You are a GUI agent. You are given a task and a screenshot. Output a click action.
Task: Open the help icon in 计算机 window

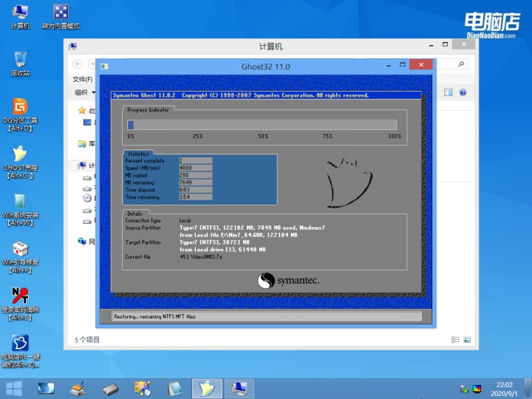coord(463,92)
